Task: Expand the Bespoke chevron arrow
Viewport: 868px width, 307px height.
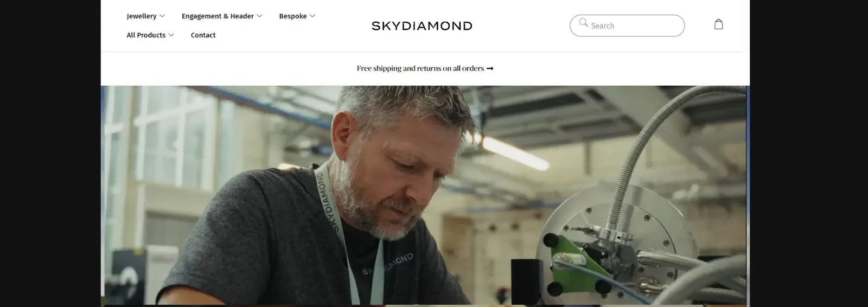Action: pos(312,16)
